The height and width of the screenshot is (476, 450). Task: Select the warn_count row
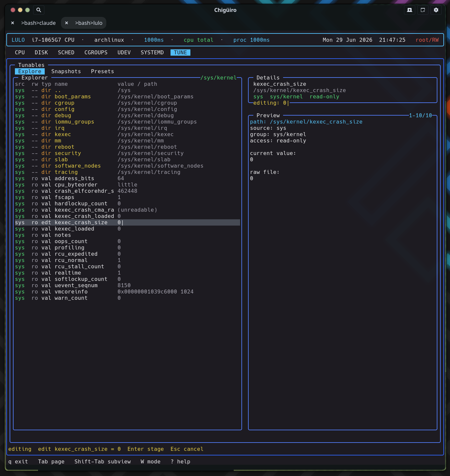(x=127, y=298)
